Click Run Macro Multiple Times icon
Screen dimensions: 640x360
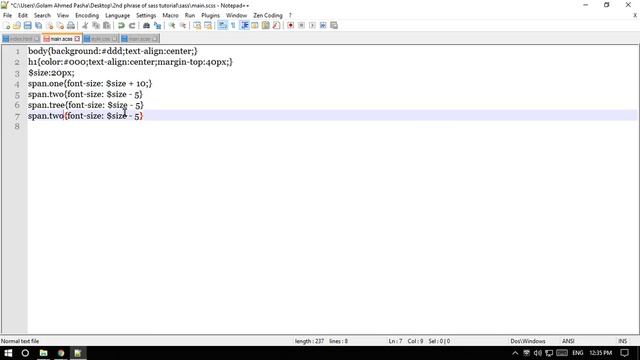point(323,25)
